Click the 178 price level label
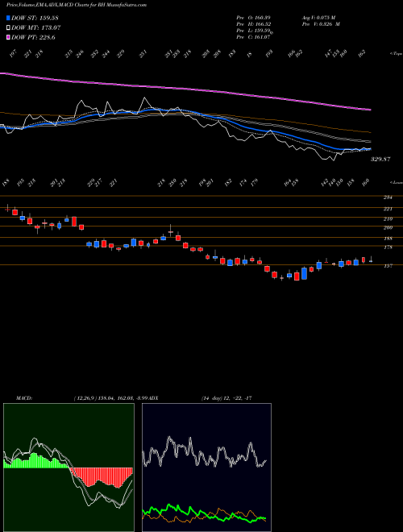Image resolution: width=403 pixels, height=532 pixels. point(388,247)
